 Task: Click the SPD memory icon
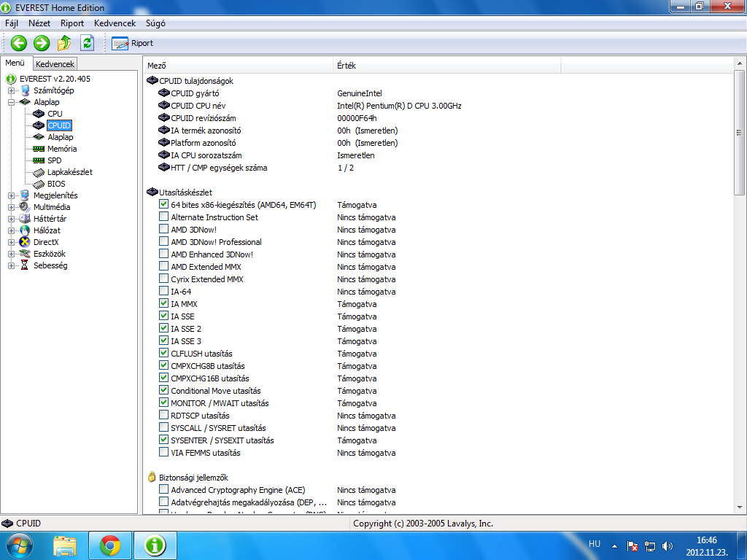(39, 160)
